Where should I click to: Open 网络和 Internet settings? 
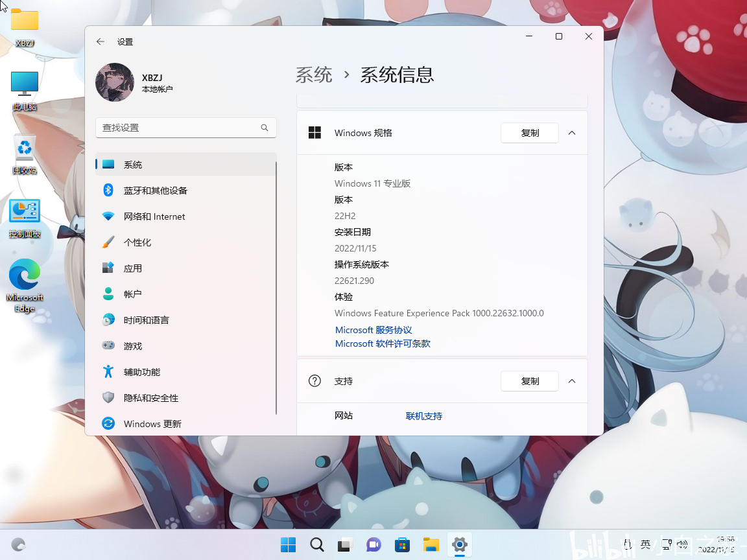[x=186, y=216]
